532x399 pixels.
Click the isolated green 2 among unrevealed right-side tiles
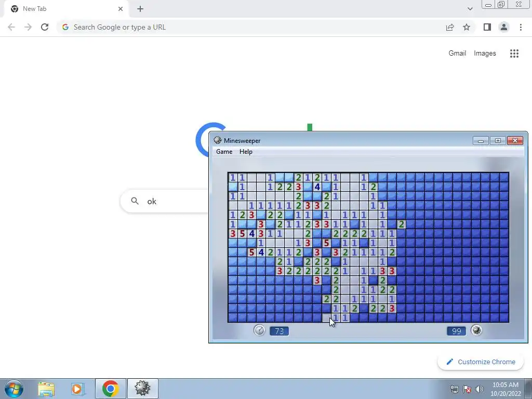pyautogui.click(x=402, y=224)
